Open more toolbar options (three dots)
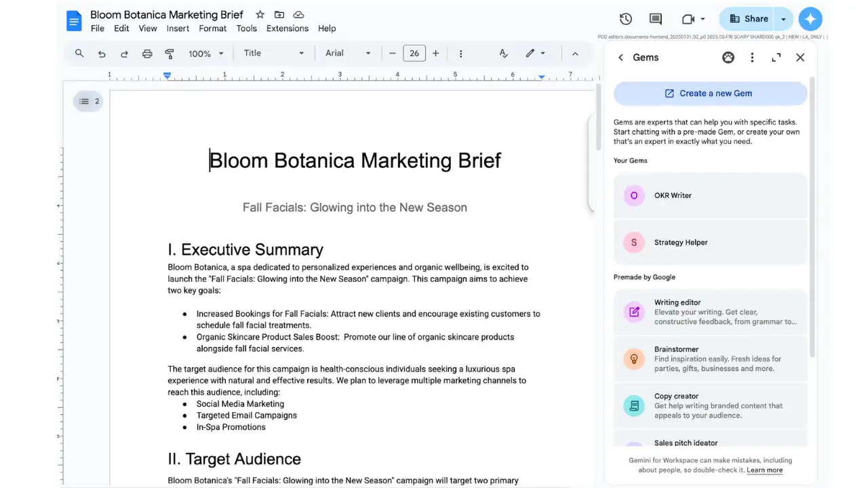The image size is (868, 488). click(x=461, y=54)
